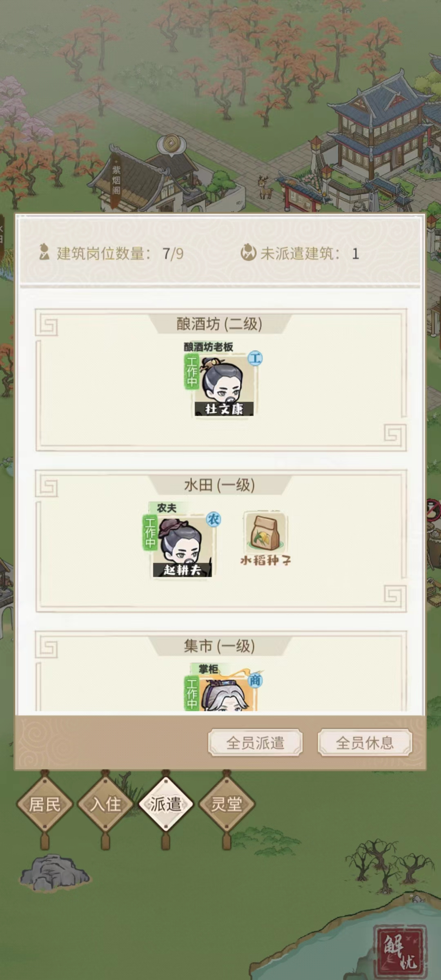Click the 工 profession badge on 杜文康

(x=255, y=359)
